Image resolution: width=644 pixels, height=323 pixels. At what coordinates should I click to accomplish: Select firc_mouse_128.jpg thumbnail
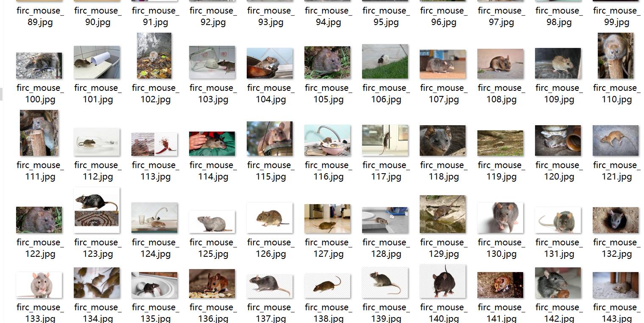coord(385,220)
